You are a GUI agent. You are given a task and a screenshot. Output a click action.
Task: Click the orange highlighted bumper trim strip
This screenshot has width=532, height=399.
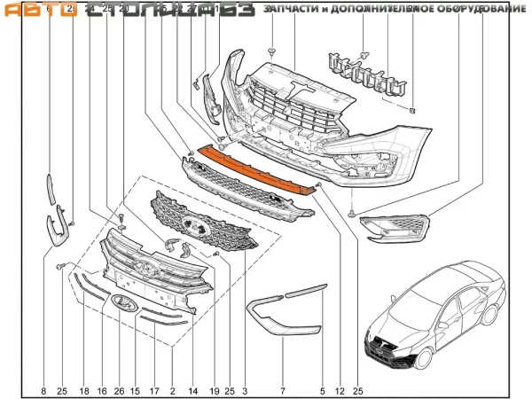[257, 167]
